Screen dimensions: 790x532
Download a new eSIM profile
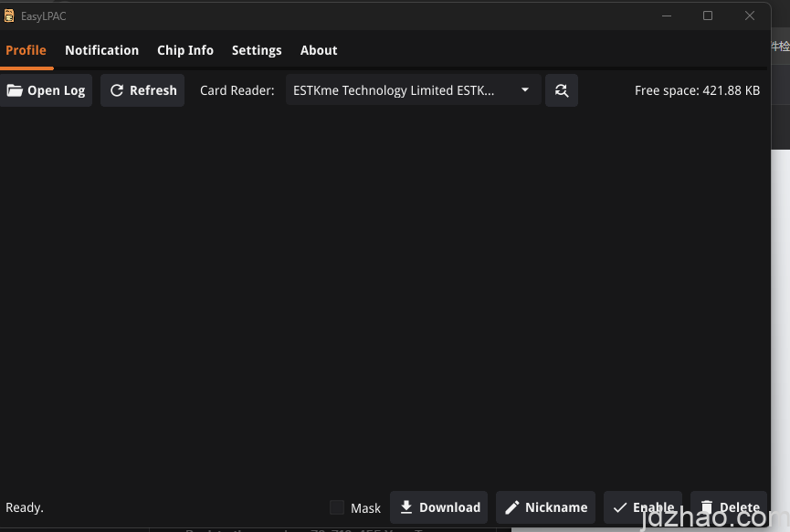[x=439, y=507]
